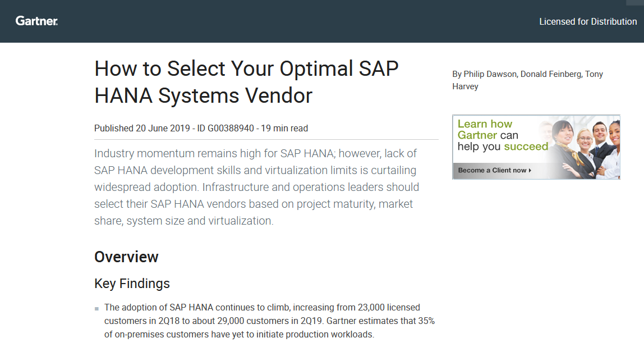Click the article title How to Select Your Optimal SAP HANA Systems Vendor
644x347 pixels.
pyautogui.click(x=246, y=82)
